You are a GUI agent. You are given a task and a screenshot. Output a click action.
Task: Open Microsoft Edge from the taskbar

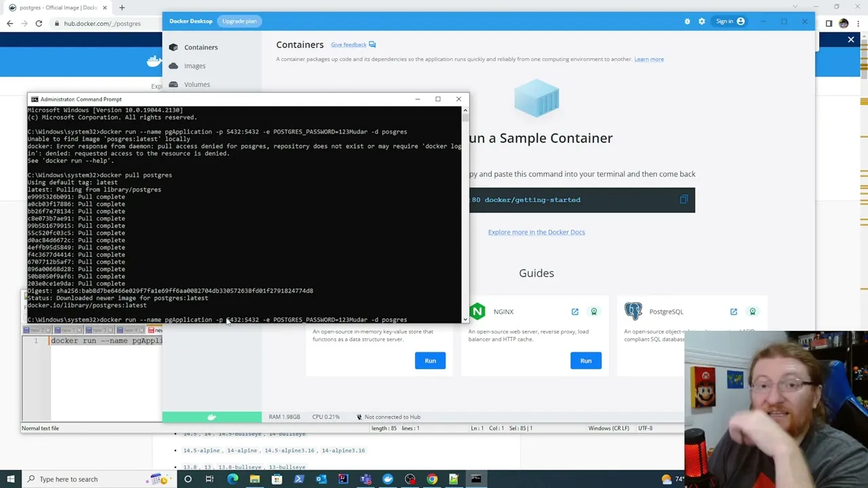pos(233,479)
